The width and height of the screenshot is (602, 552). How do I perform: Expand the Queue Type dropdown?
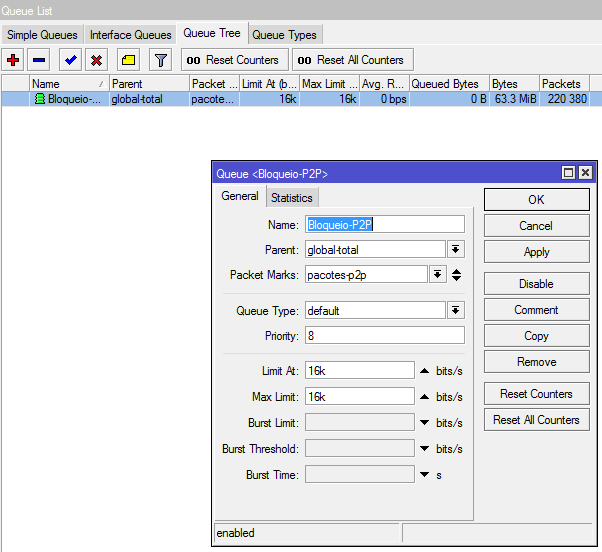pyautogui.click(x=456, y=311)
